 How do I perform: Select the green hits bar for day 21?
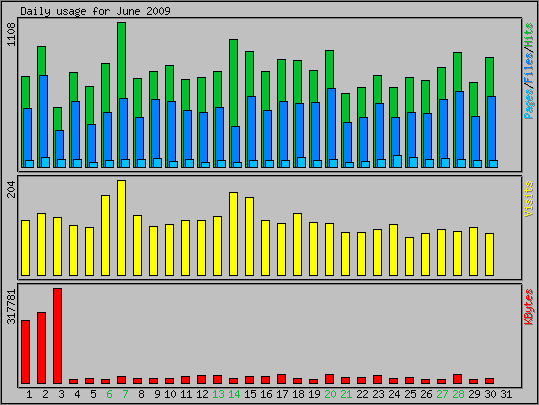[x=345, y=108]
